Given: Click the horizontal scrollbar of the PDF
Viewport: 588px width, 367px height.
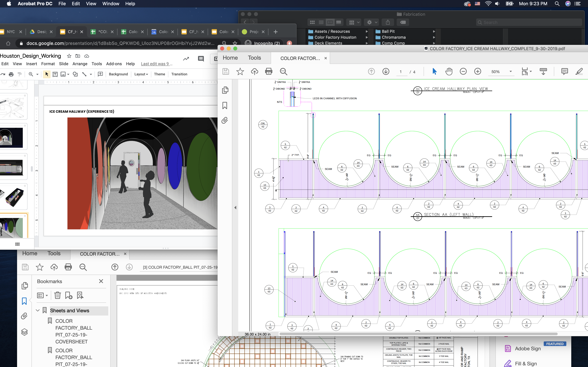Looking at the screenshot, I should coord(418,334).
